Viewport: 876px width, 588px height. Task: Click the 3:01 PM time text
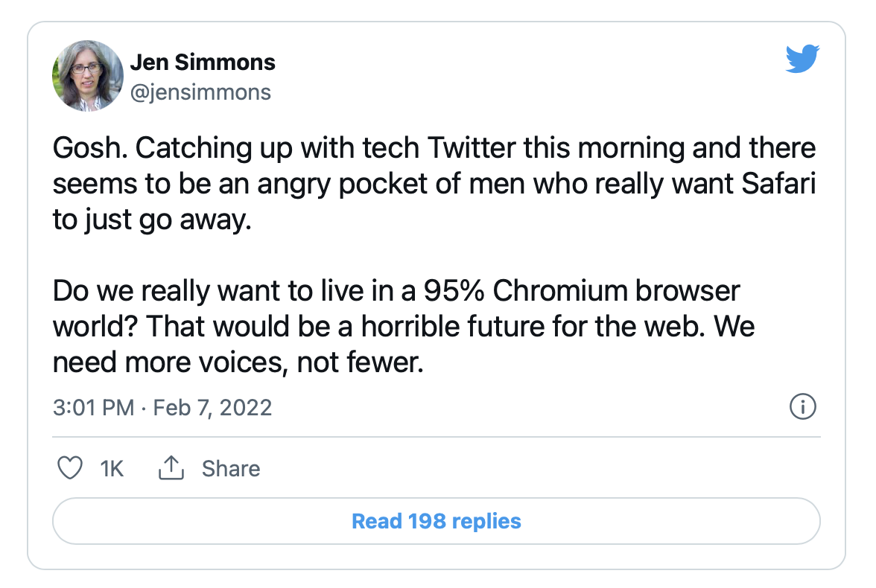tap(94, 407)
